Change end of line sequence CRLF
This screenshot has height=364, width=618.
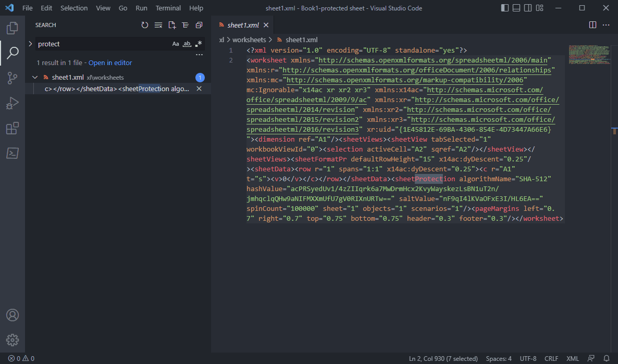click(551, 358)
